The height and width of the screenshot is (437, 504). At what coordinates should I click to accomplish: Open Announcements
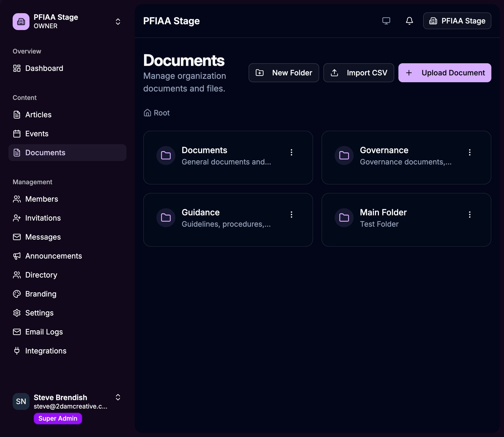(67, 256)
